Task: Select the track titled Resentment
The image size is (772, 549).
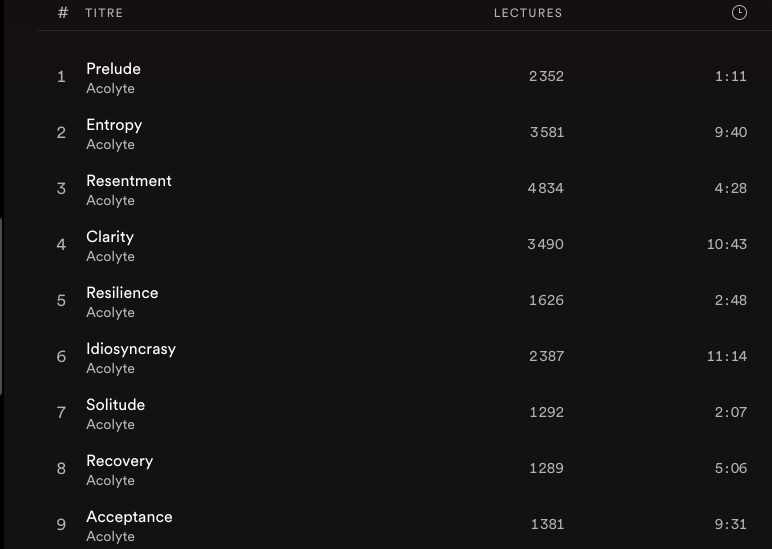Action: 129,181
